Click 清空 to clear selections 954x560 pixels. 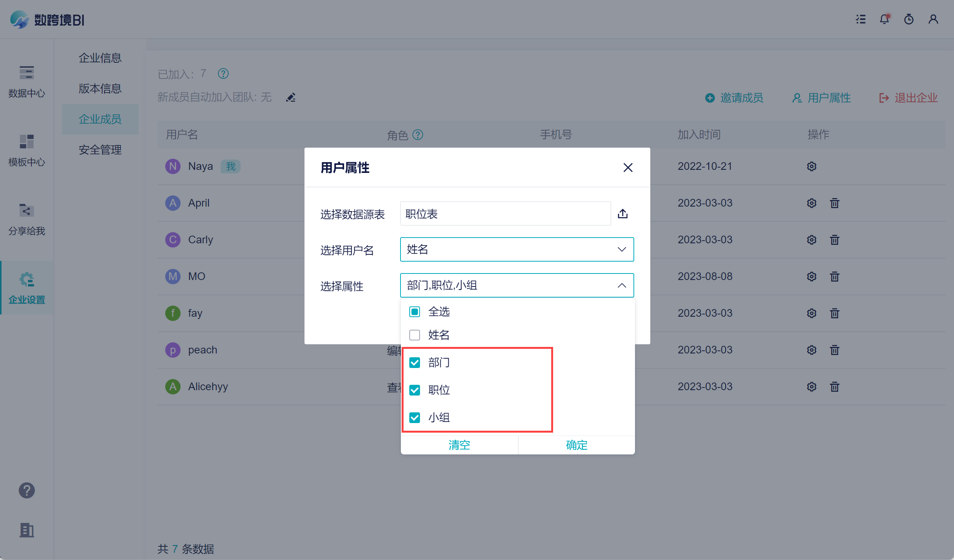[459, 445]
